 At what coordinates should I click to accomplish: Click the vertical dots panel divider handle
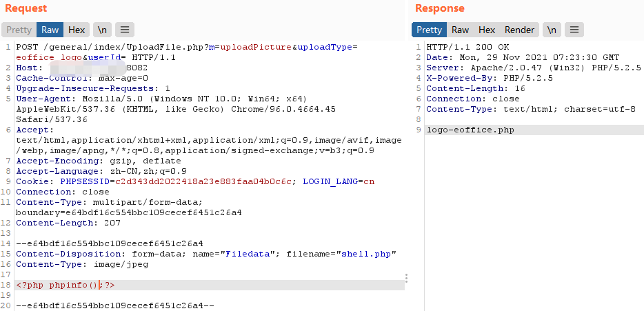[406, 279]
